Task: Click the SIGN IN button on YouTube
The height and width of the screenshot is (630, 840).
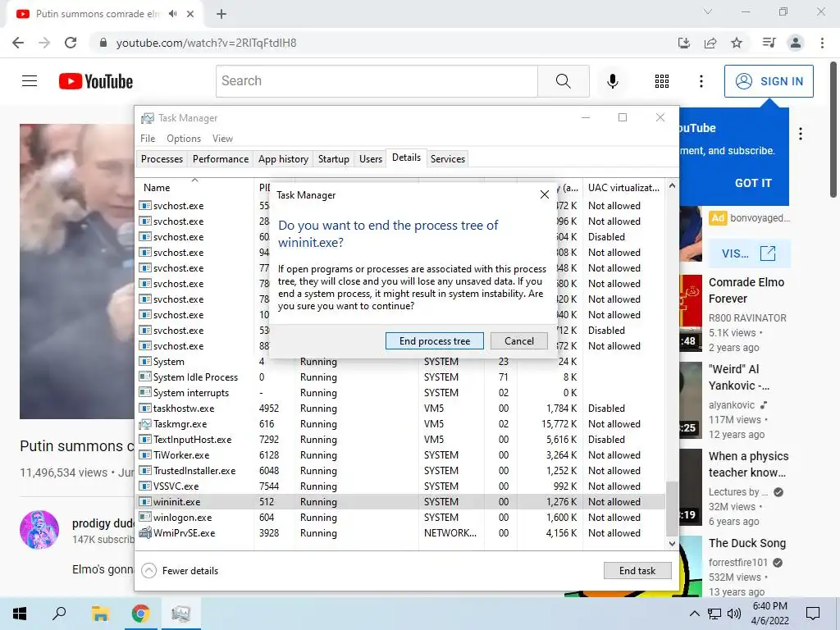Action: click(769, 81)
